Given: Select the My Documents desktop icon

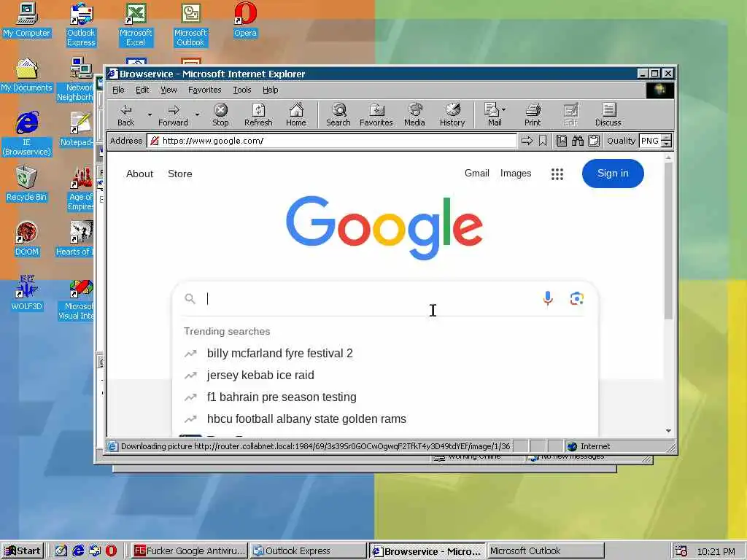Looking at the screenshot, I should (27, 75).
